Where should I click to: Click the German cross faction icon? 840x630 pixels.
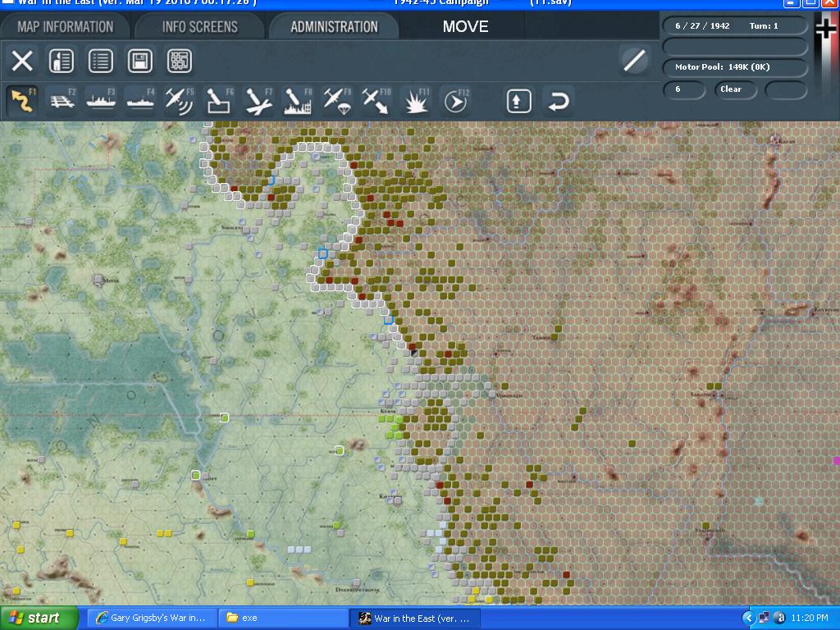click(825, 28)
